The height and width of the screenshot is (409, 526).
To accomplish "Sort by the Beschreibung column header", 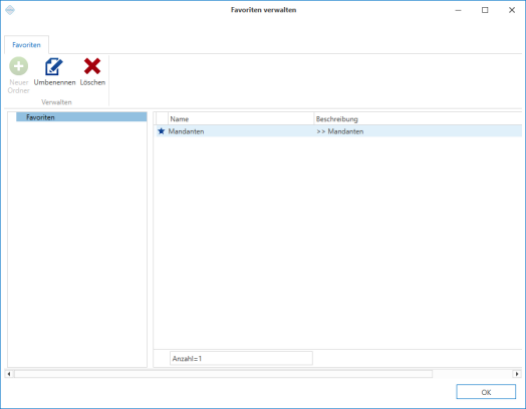I will (x=418, y=119).
